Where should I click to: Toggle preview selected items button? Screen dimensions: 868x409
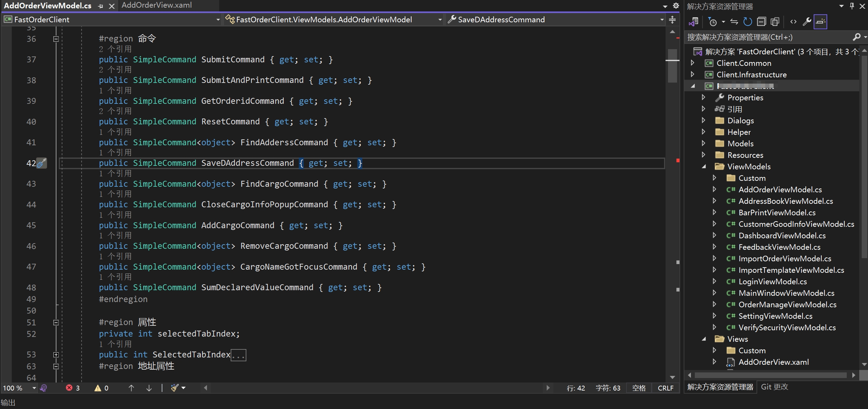coord(821,22)
